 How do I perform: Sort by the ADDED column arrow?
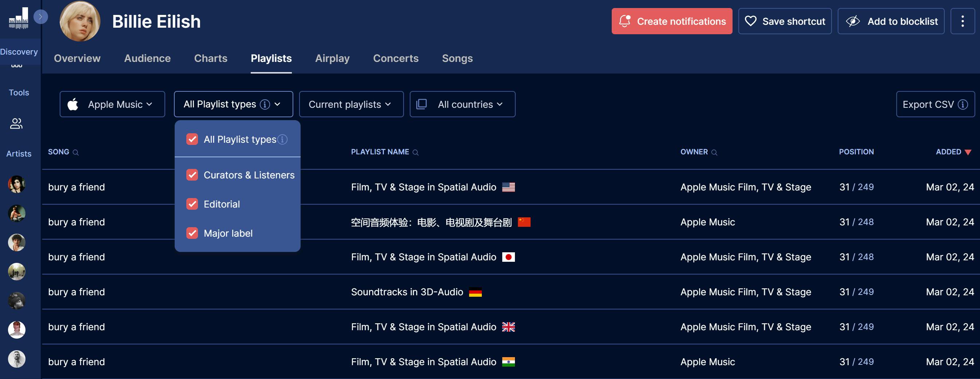tap(968, 152)
